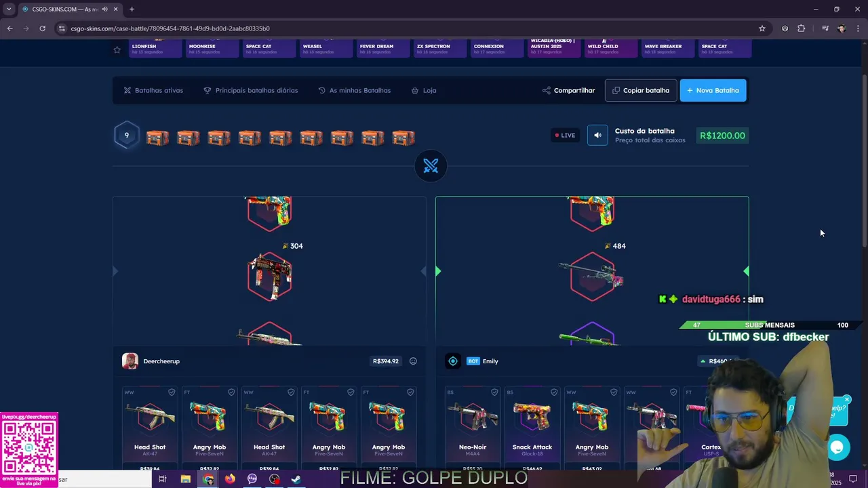Click the LIVE status badge
Screen dimensions: 868x488
565,136
